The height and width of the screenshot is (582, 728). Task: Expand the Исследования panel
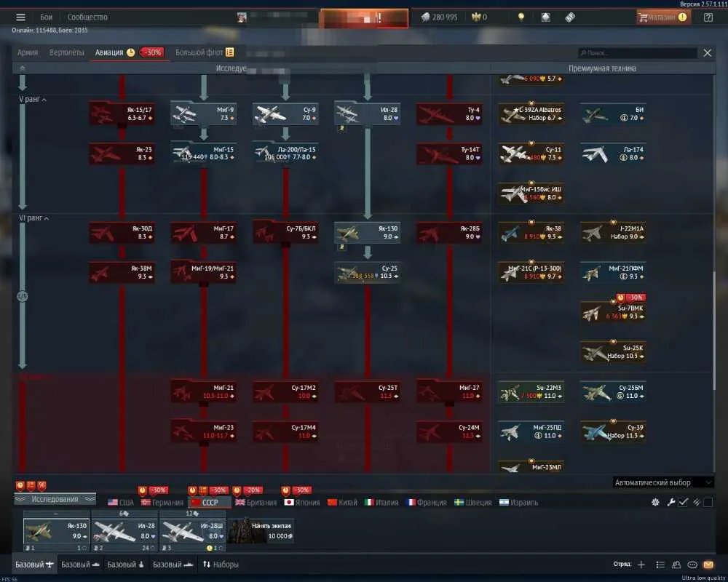tap(55, 499)
